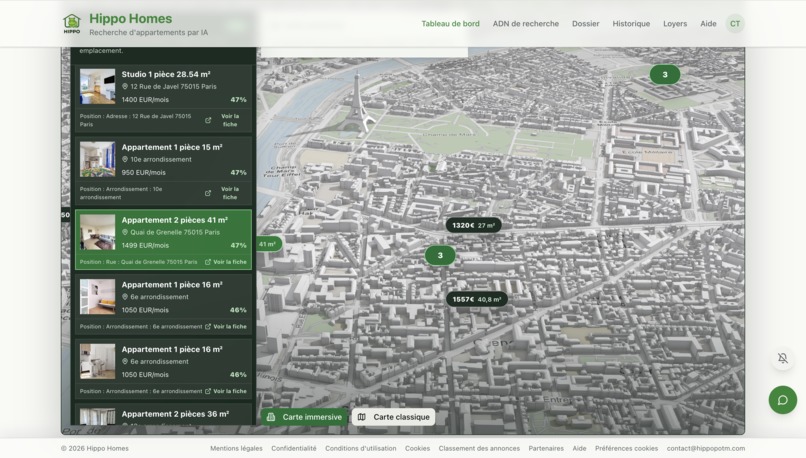Click the central cluster marker labeled 3

coord(440,255)
